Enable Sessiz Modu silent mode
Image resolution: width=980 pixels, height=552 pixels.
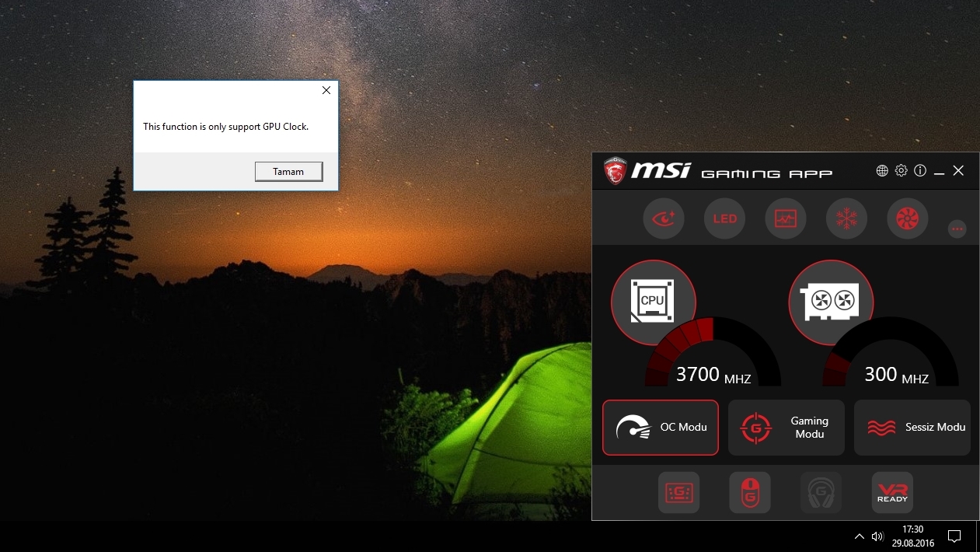tap(912, 428)
